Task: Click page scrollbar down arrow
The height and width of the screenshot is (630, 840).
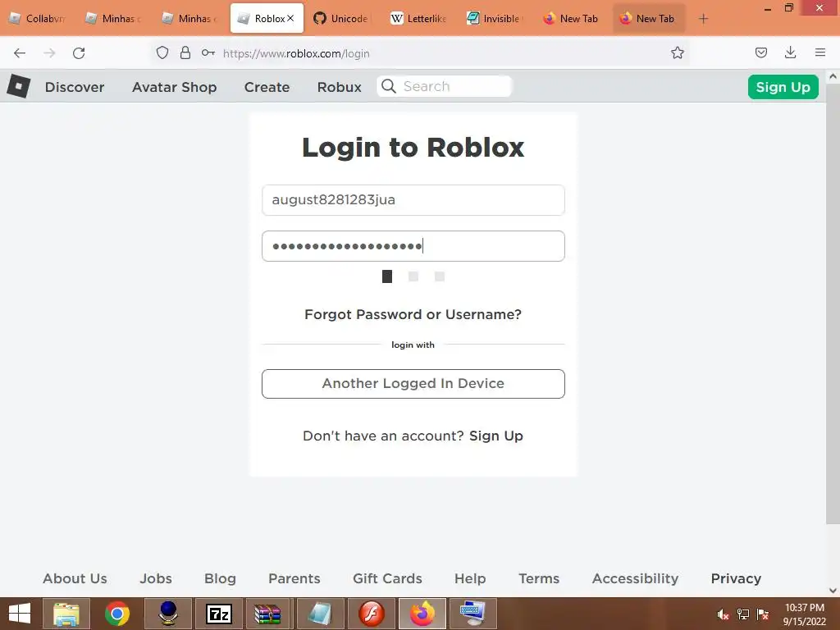Action: pos(833,591)
